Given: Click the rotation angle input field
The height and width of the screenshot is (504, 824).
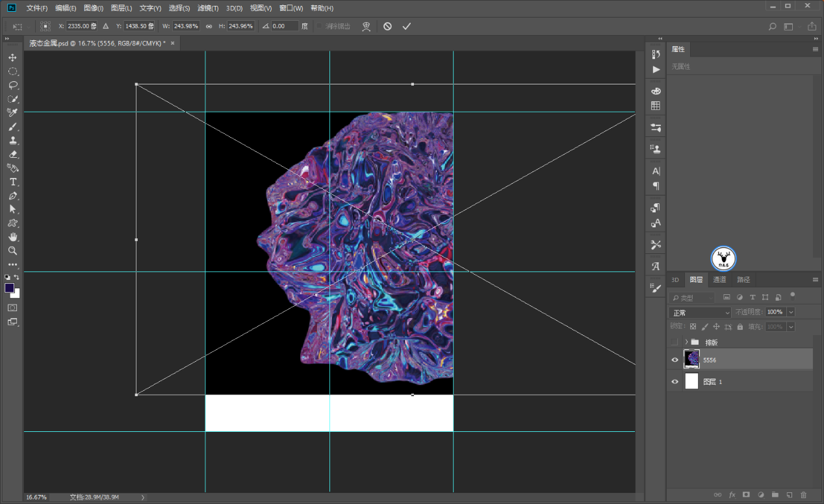Looking at the screenshot, I should pos(285,27).
